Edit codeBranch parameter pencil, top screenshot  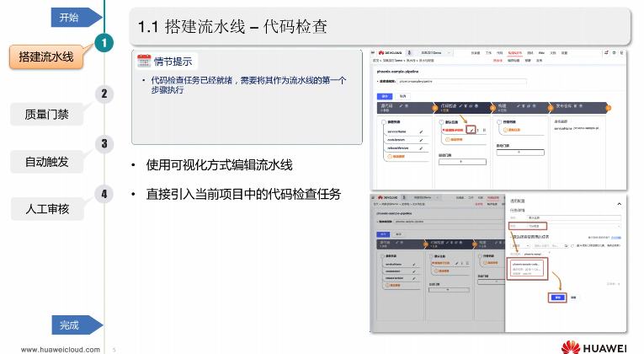[421, 140]
